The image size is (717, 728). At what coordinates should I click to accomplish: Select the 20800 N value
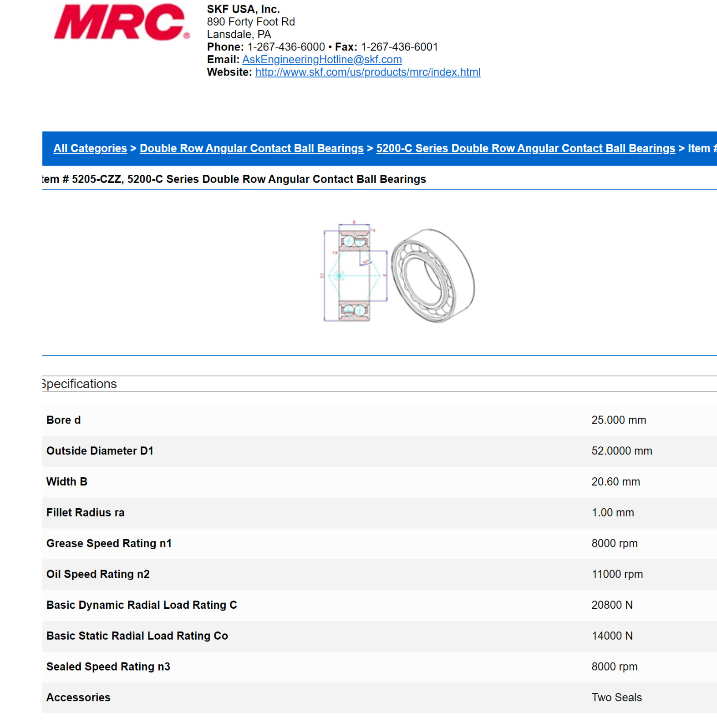[612, 605]
